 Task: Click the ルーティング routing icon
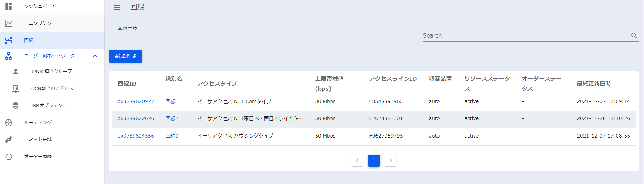pos(9,123)
